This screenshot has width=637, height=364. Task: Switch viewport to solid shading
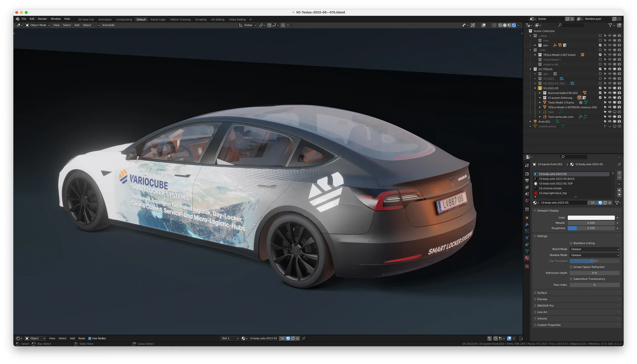[505, 25]
